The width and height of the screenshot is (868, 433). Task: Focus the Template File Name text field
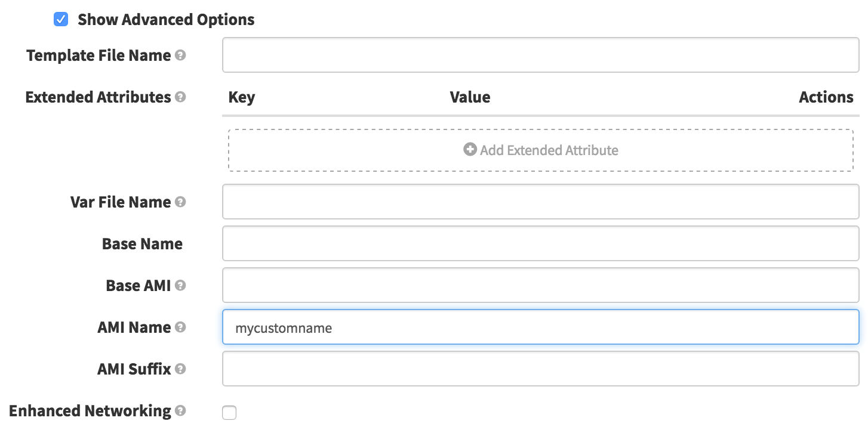pyautogui.click(x=540, y=55)
